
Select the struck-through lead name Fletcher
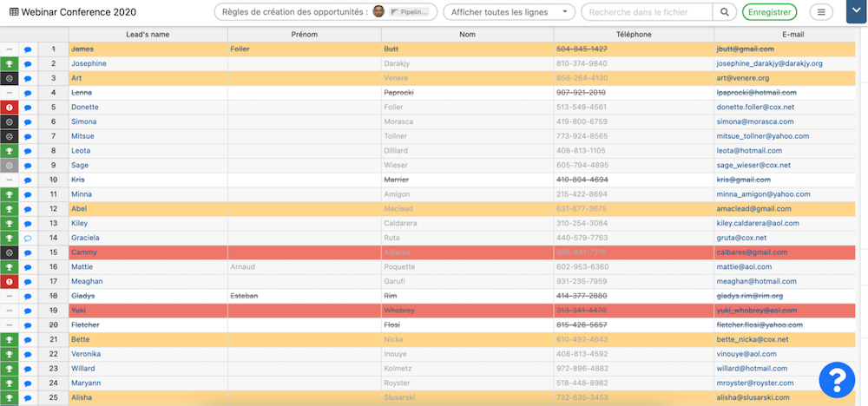(x=85, y=324)
